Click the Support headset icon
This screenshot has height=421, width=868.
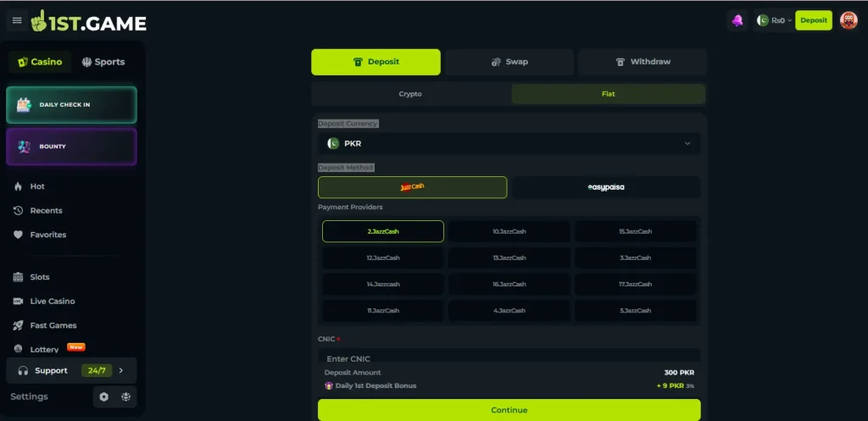click(23, 371)
